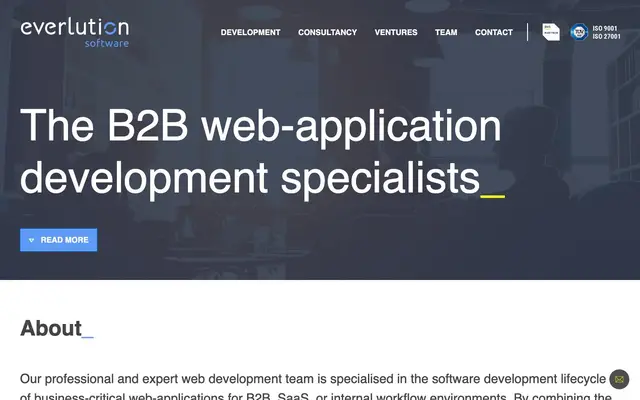
Task: Click the white partner badge icon
Action: (x=551, y=32)
